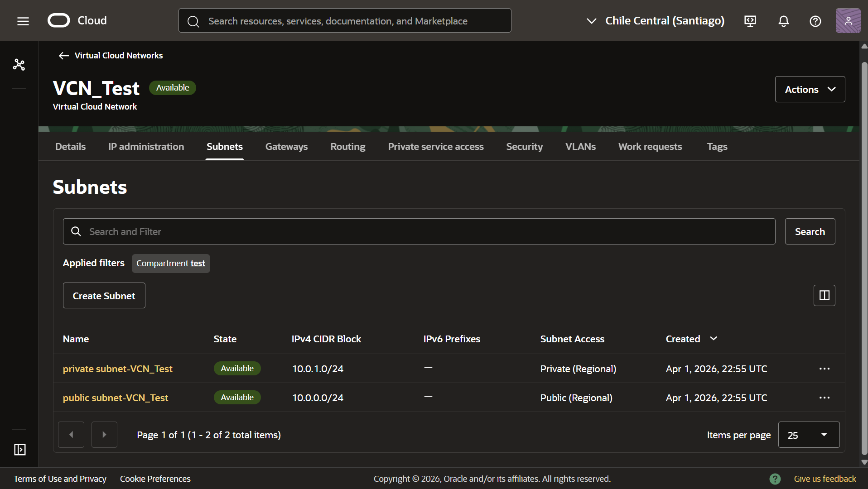Click the 10.0.1.0/24 CIDR cell

click(318, 369)
